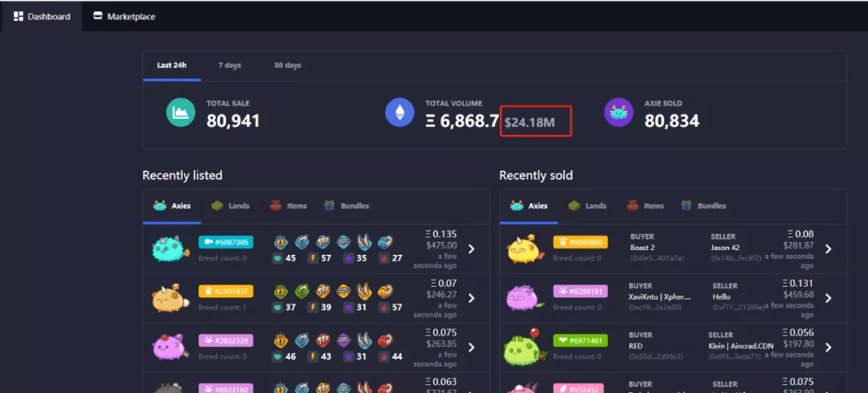
Task: Click the yellow axie thumbnail for #6380869
Action: tap(526, 248)
